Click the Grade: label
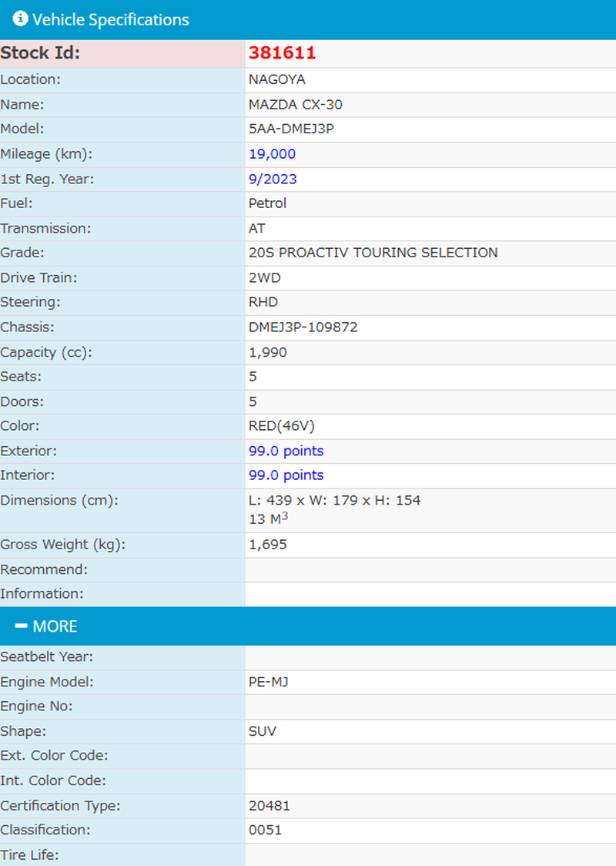This screenshot has width=616, height=866. (x=22, y=253)
